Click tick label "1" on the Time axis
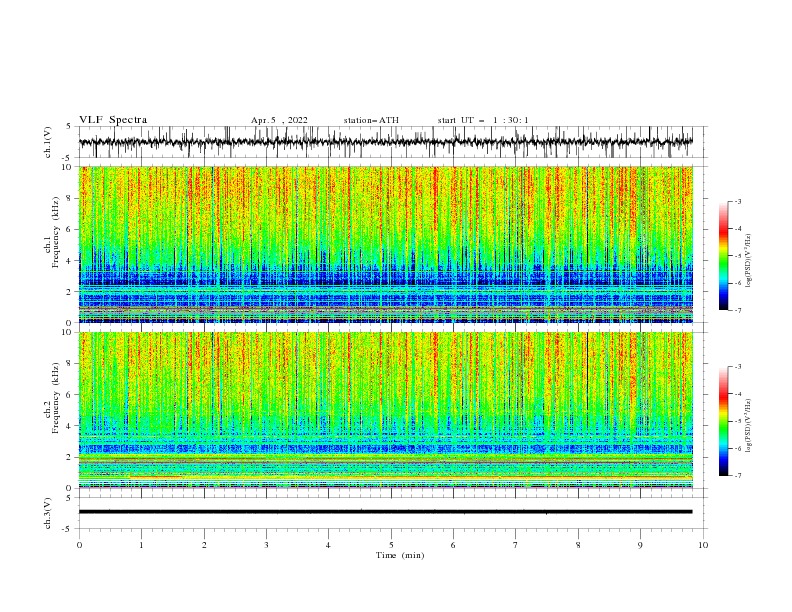Viewport: 792px width, 612px height. coord(141,545)
